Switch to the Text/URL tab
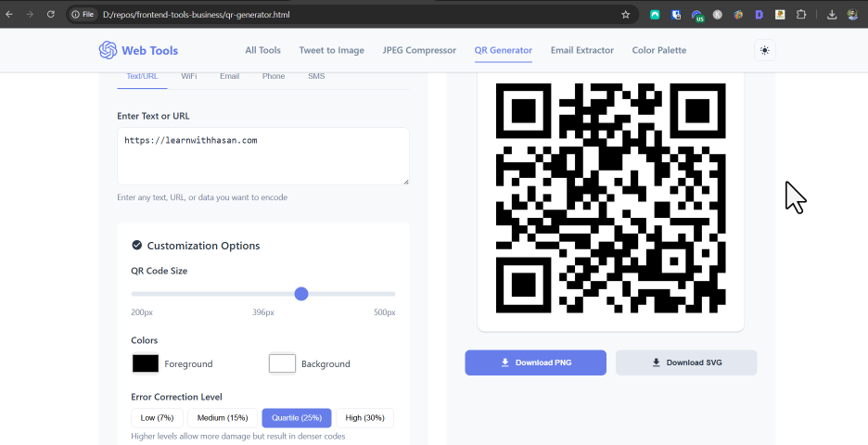 coord(142,76)
